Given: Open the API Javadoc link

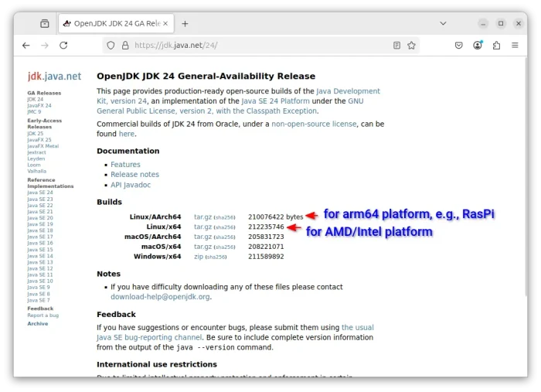Looking at the screenshot, I should [x=131, y=185].
